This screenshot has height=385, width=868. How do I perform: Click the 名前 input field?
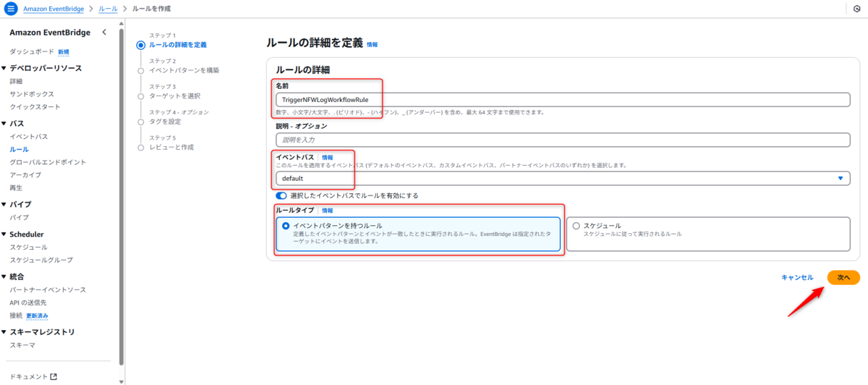[563, 100]
